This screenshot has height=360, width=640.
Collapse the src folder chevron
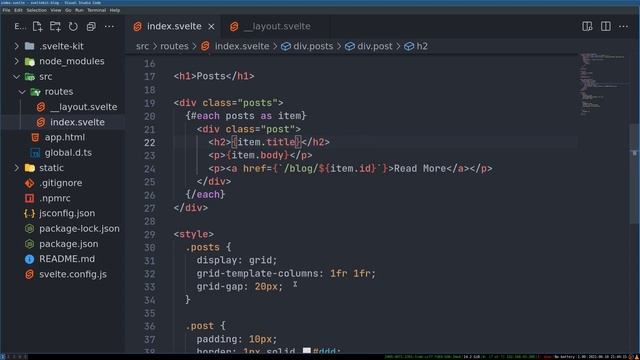tap(16, 77)
